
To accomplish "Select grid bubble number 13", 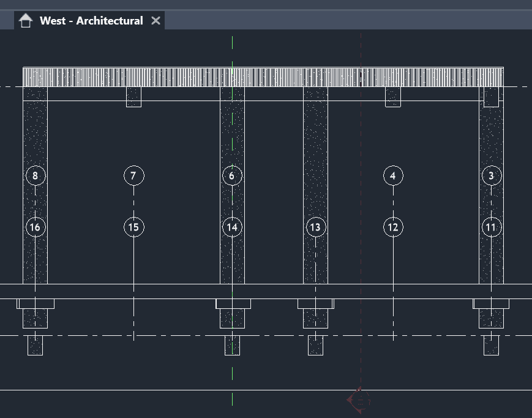I will coord(315,227).
